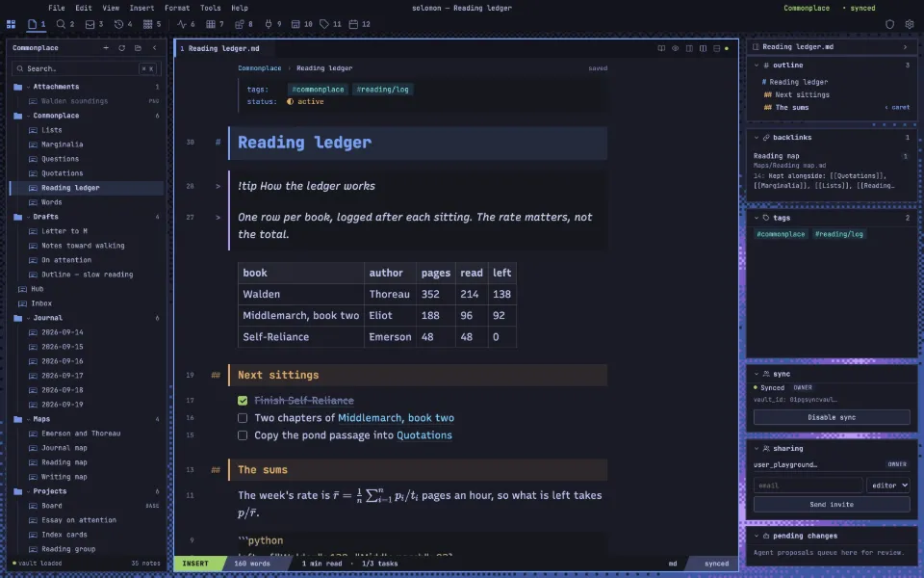The image size is (924, 578).
Task: Open the apps grid icon in the toolbar
Action: point(11,24)
